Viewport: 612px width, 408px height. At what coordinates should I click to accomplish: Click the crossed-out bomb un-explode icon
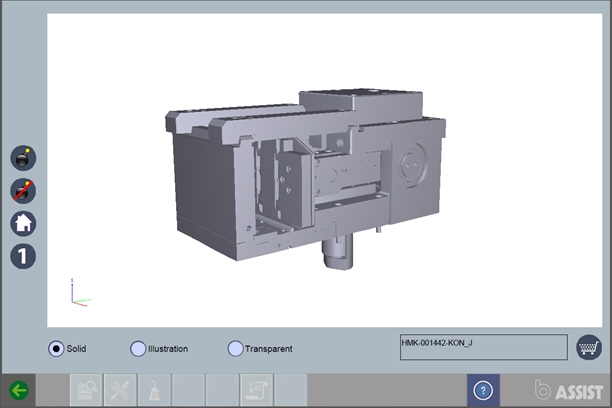(23, 191)
